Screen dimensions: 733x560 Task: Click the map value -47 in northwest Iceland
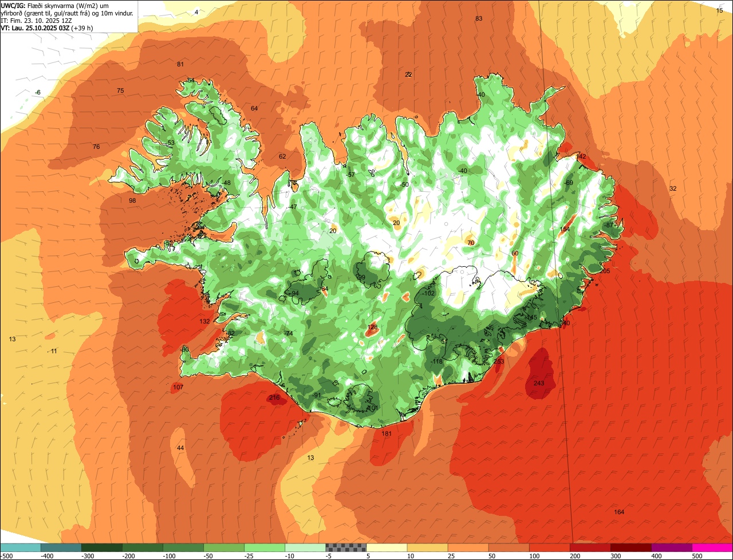(293, 207)
